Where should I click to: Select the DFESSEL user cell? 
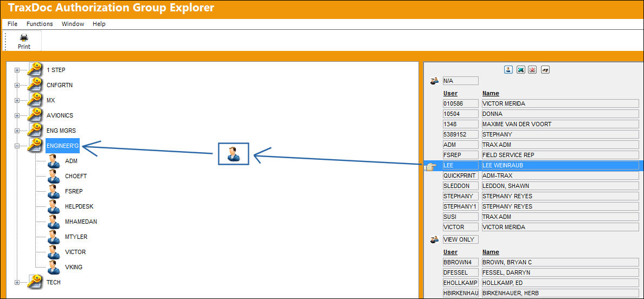460,272
